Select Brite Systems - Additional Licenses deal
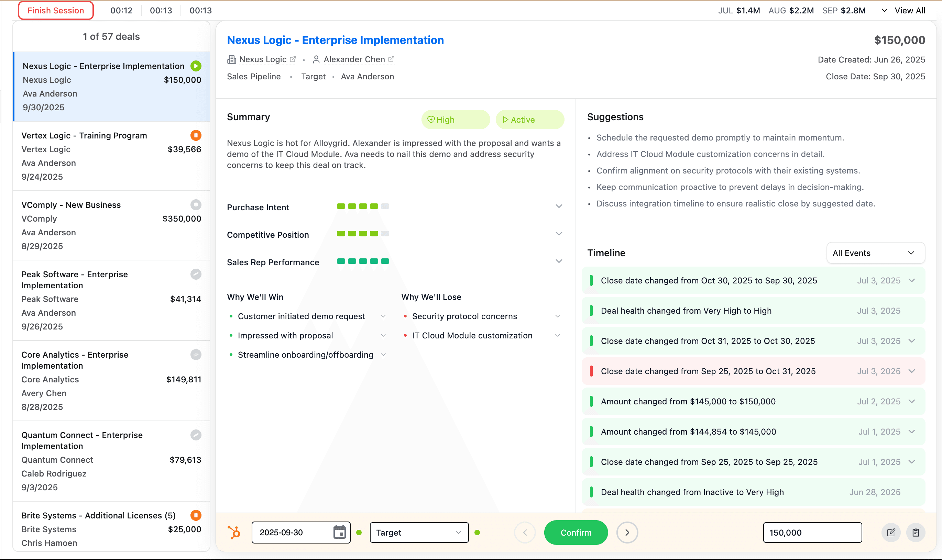 [x=111, y=527]
